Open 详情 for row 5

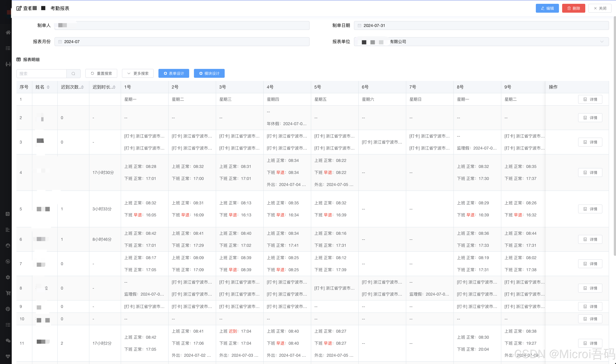click(590, 209)
